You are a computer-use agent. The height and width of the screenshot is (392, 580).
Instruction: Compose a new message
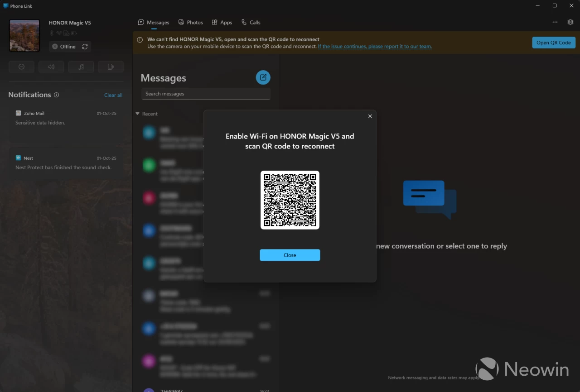(263, 77)
